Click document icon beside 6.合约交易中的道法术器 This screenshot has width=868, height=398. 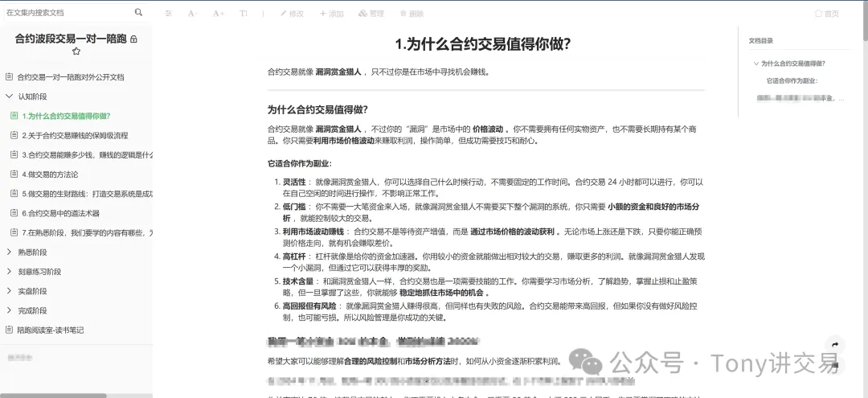(14, 212)
